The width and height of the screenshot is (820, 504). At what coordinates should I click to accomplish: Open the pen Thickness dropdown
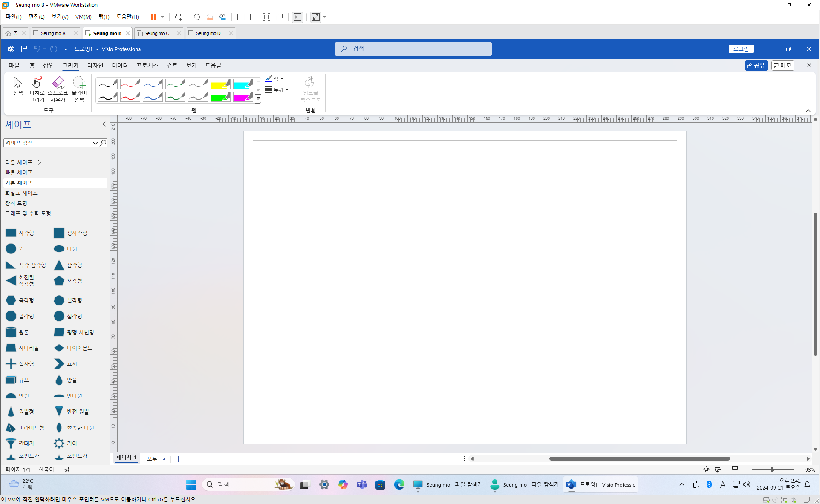[x=277, y=90]
